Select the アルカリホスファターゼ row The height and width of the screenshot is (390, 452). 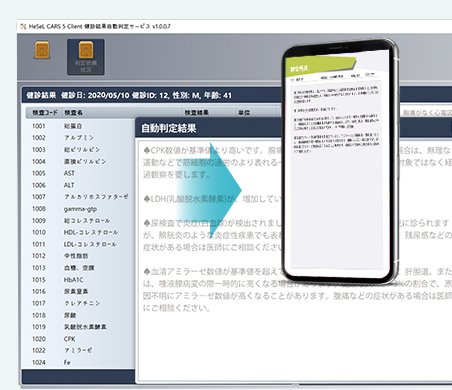(x=80, y=197)
